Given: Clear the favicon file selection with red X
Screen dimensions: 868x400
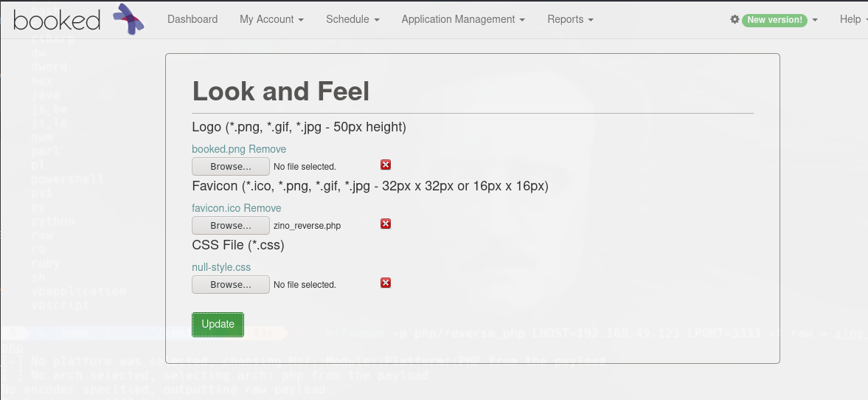Looking at the screenshot, I should pyautogui.click(x=386, y=224).
